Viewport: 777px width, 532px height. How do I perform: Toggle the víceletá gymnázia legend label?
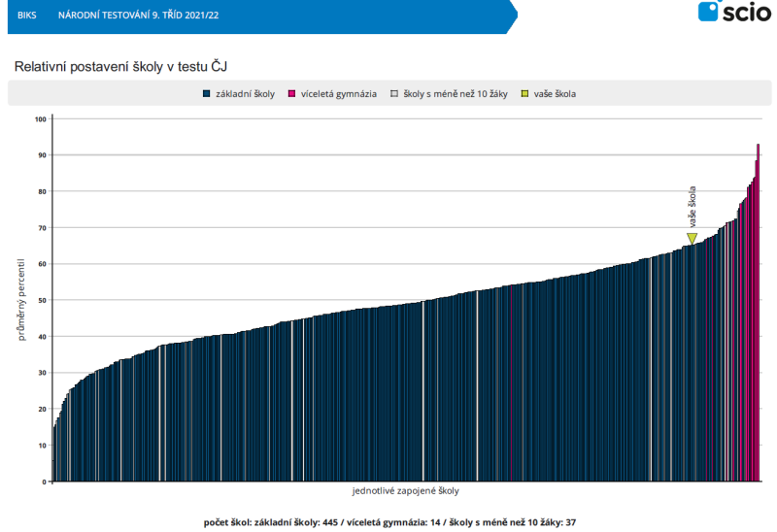[x=339, y=94]
